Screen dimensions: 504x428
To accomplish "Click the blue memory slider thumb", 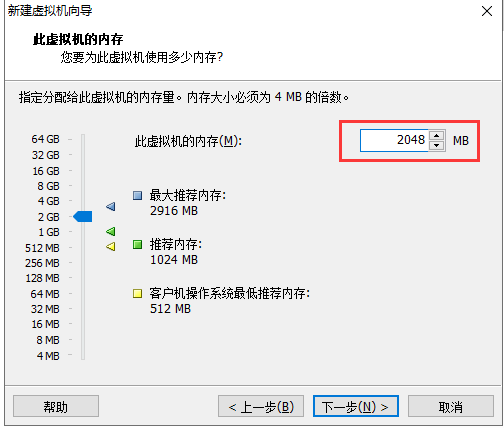I will tap(83, 216).
